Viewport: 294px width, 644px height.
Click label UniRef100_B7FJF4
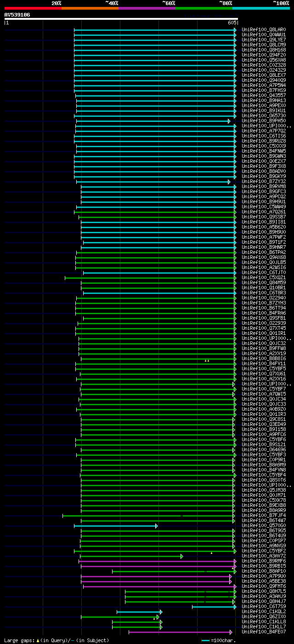[264, 516]
